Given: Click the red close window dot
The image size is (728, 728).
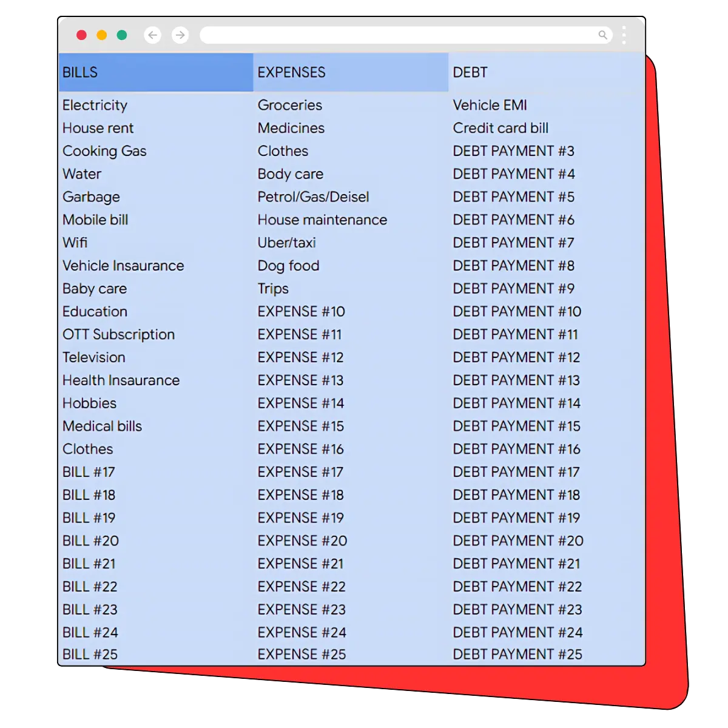Looking at the screenshot, I should (81, 35).
